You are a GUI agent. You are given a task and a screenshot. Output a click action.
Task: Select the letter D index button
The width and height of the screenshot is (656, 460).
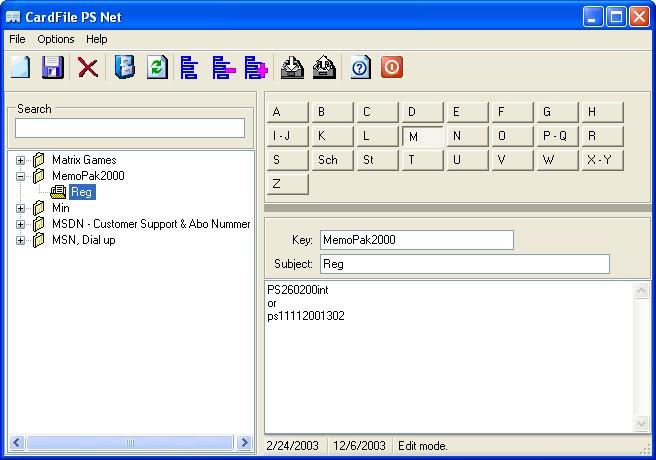point(423,112)
